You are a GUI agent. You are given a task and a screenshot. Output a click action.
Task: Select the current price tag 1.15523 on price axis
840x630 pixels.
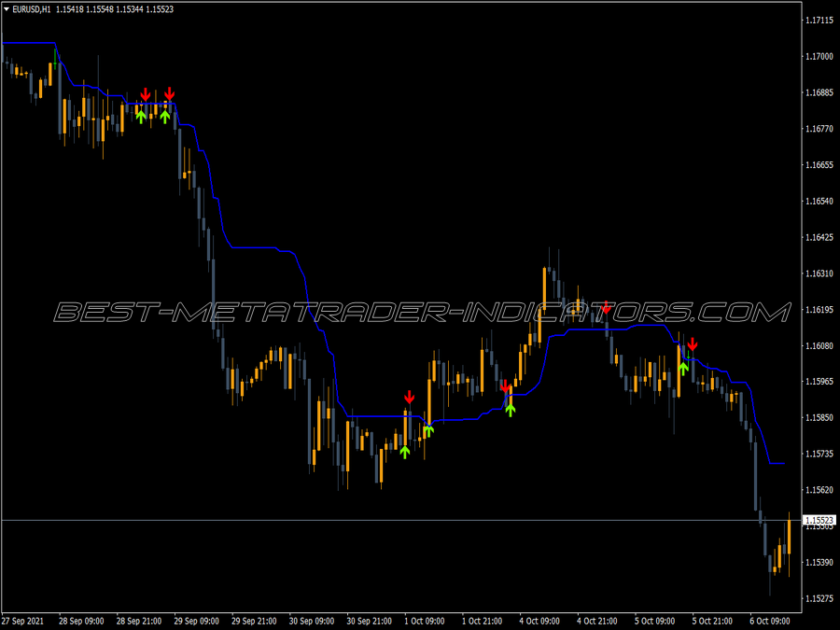pyautogui.click(x=819, y=520)
